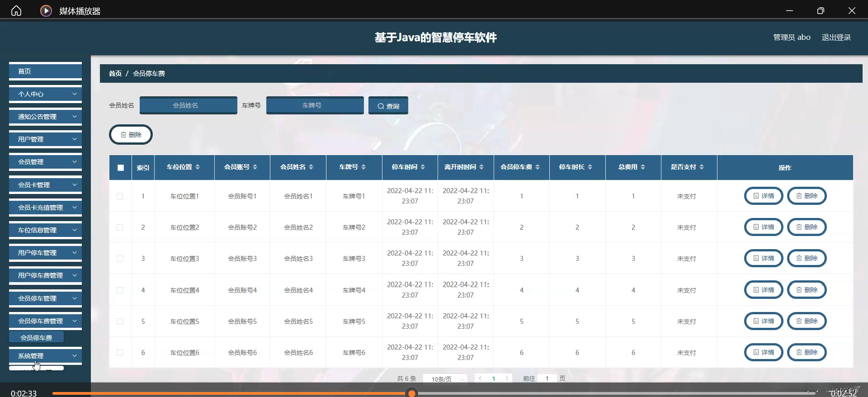Delete row 2 车位位置2
This screenshot has width=868, height=397.
807,227
